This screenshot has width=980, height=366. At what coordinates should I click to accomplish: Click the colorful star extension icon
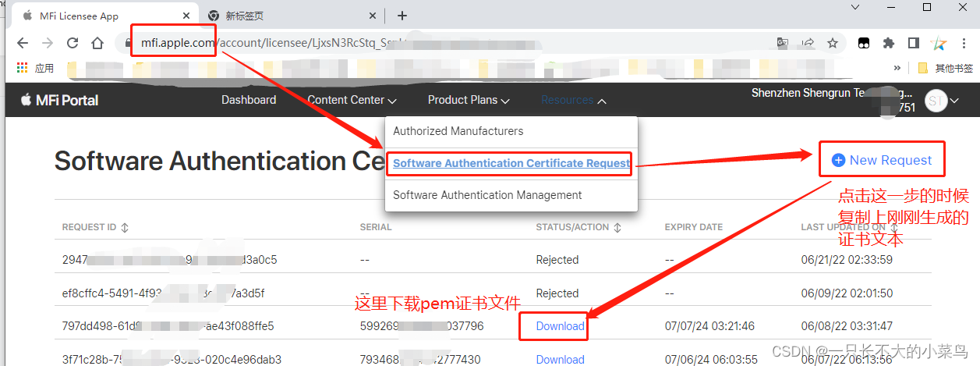[939, 43]
